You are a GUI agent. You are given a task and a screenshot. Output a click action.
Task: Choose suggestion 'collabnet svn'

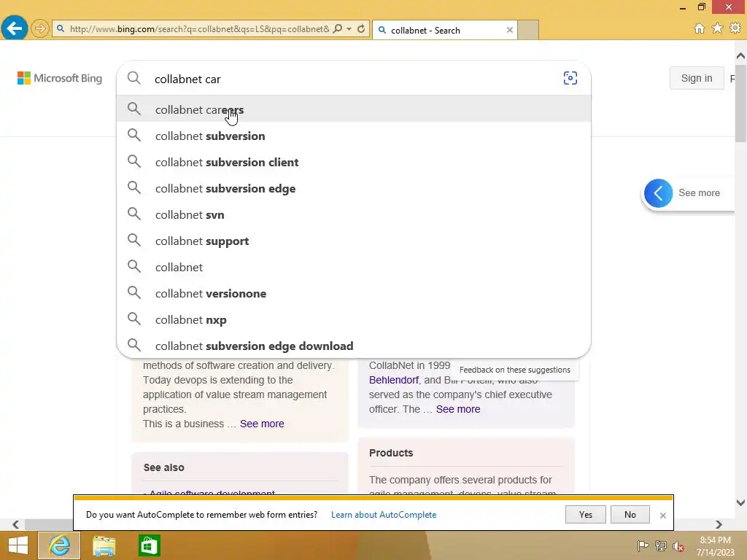pos(354,214)
